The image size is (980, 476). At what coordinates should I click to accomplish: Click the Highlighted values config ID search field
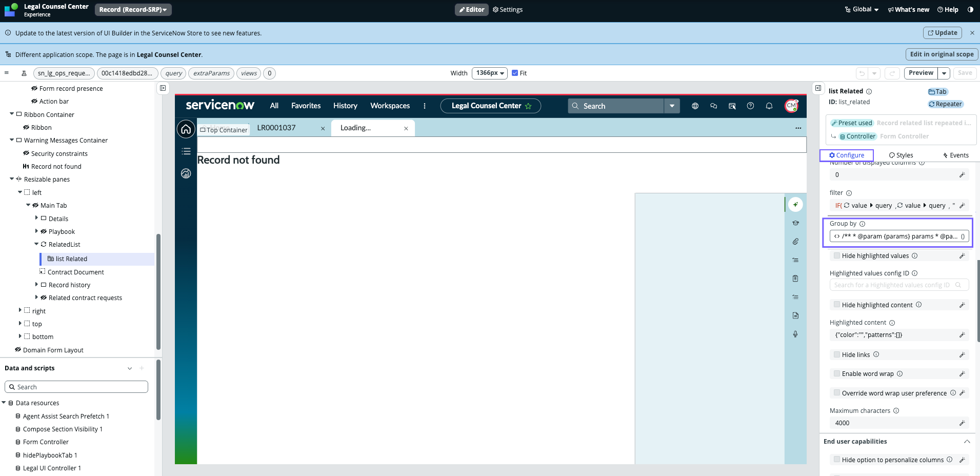point(899,285)
